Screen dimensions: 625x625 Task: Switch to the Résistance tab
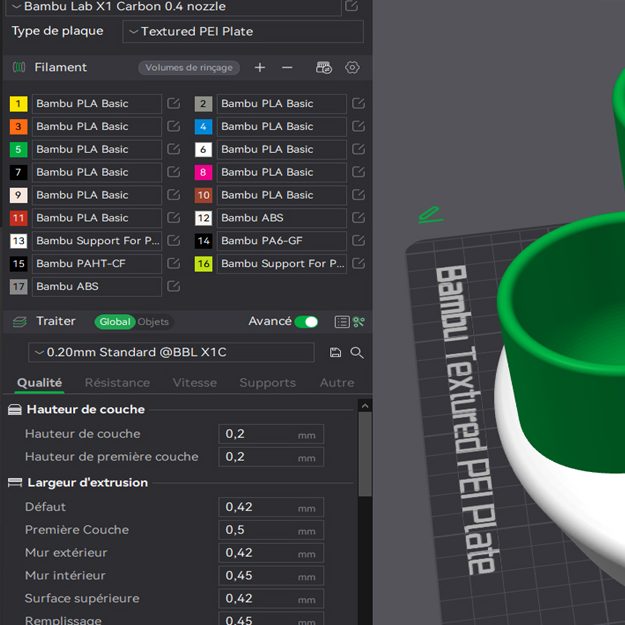[117, 383]
